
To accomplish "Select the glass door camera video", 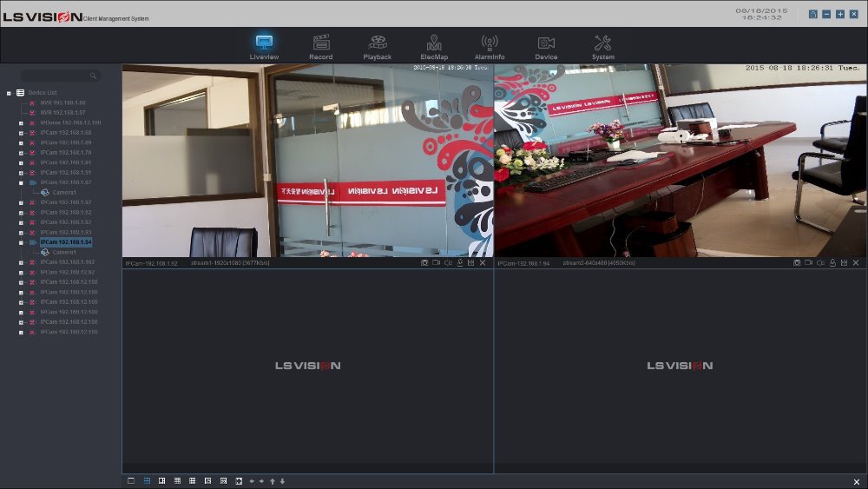I will click(308, 161).
